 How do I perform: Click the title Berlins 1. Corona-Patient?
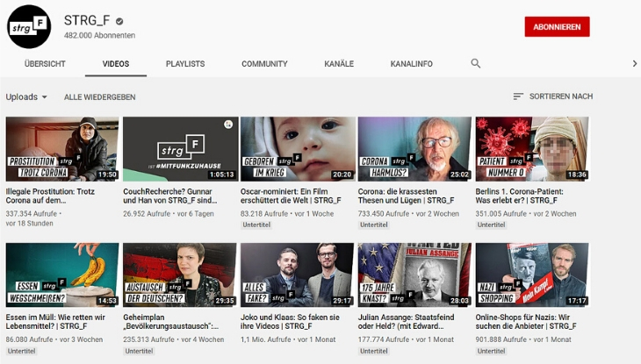[x=519, y=196]
